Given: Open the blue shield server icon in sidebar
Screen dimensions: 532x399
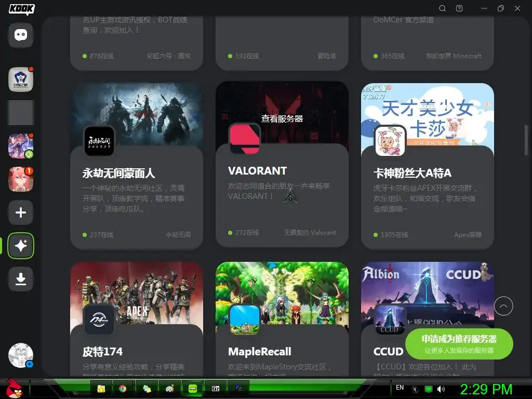Looking at the screenshot, I should click(x=21, y=79).
